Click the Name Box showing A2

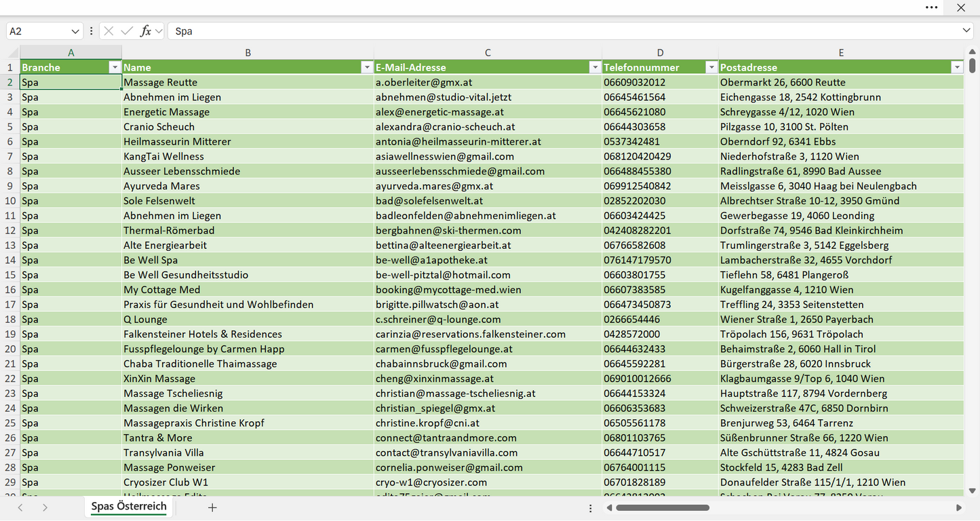[38, 31]
